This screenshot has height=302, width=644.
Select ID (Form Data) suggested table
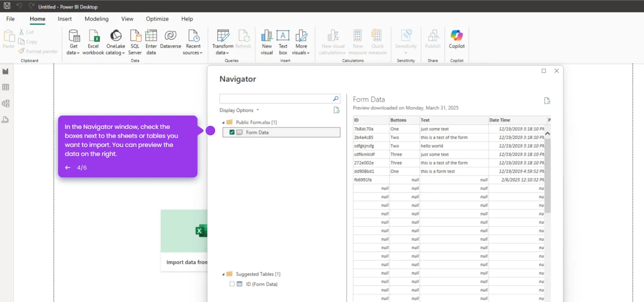[262, 284]
